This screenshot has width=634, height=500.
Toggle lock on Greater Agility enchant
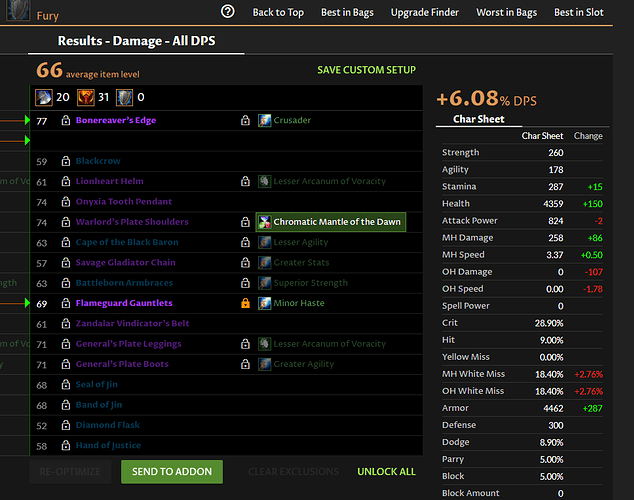245,364
